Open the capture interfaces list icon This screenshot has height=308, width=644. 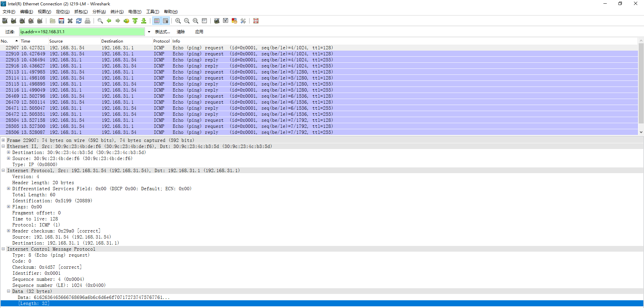point(5,21)
